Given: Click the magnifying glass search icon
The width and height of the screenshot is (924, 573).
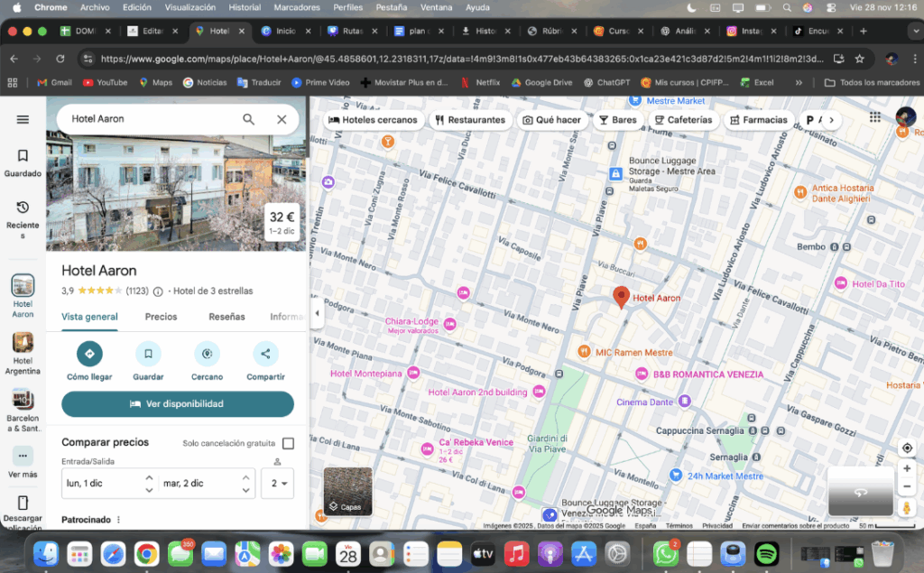Looking at the screenshot, I should coord(248,119).
